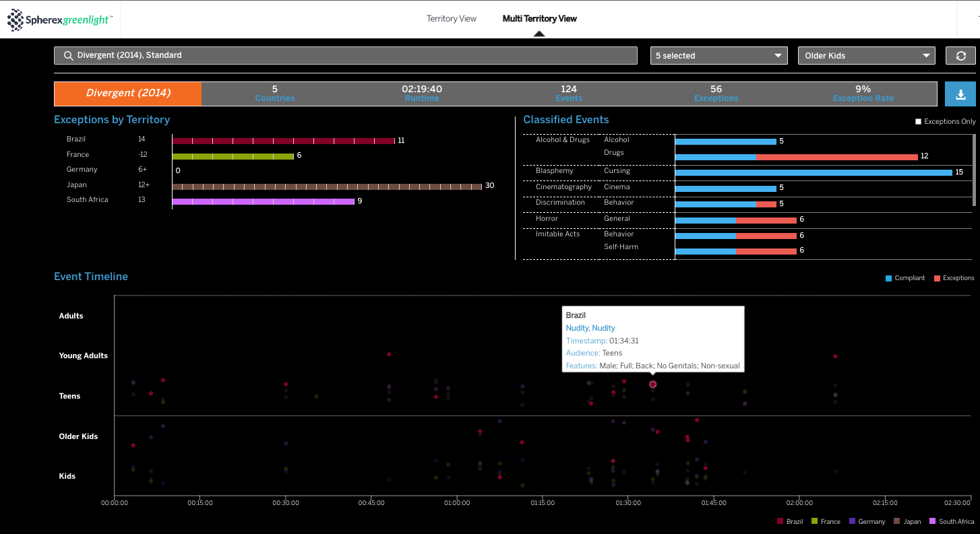Click the red Exceptions legend swatch
The image size is (980, 534).
tap(938, 278)
